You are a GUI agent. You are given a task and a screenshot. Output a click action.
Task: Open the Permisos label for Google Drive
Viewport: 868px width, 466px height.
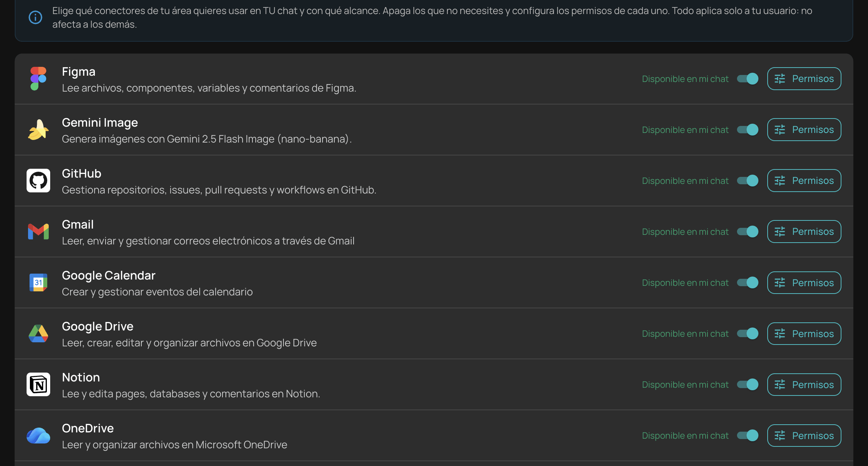point(813,333)
